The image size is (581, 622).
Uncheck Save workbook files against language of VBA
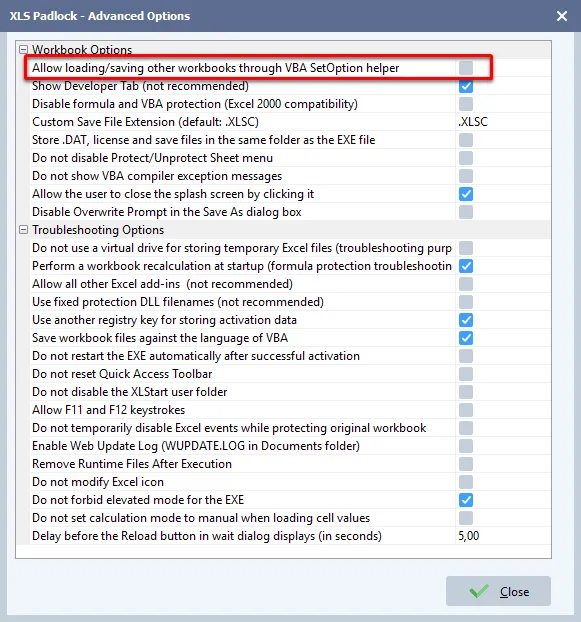pos(466,338)
